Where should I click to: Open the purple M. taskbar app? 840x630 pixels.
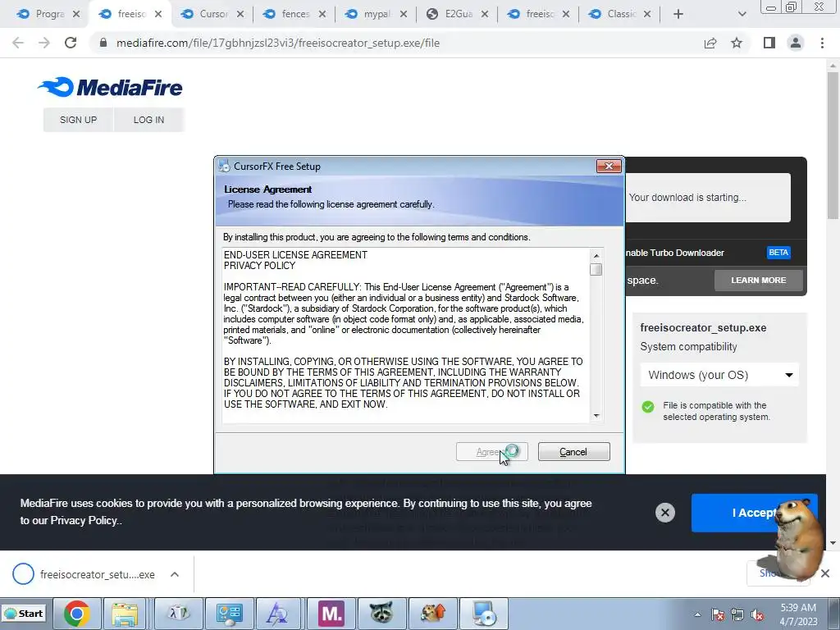[331, 614]
